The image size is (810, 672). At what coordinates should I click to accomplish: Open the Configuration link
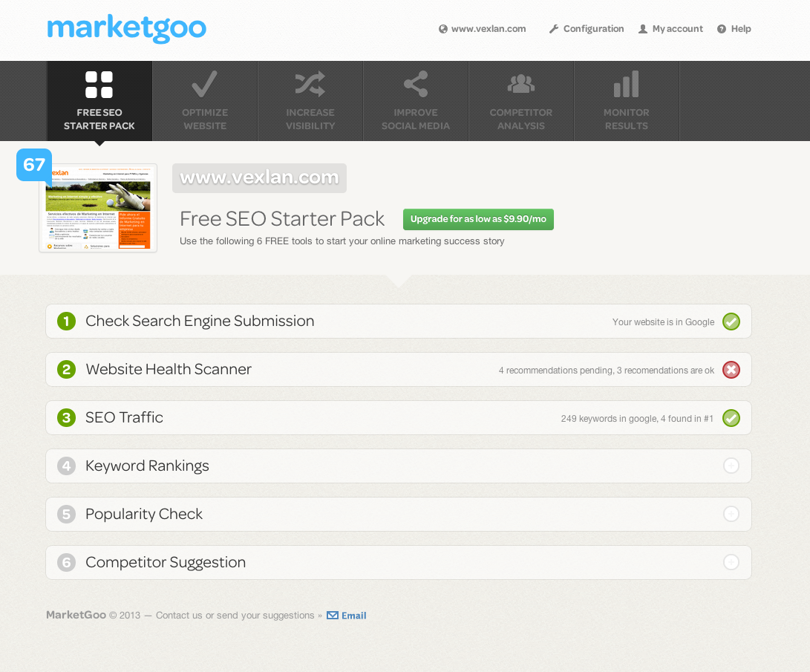593,29
